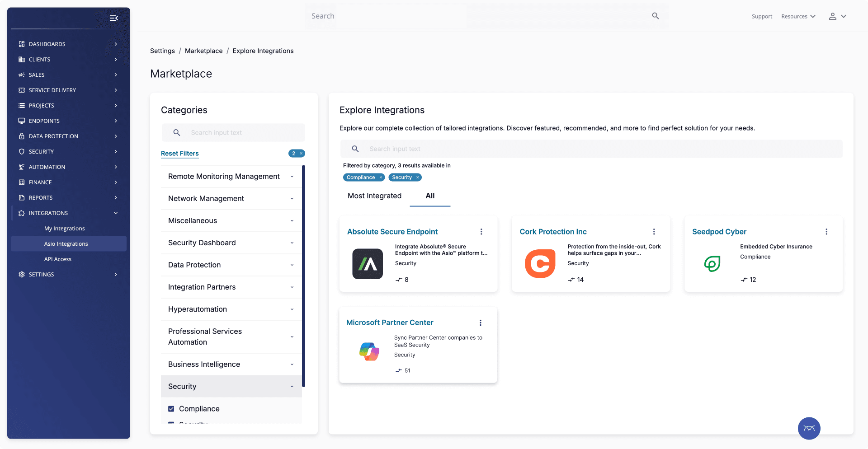Remove the Compliance filter chip
This screenshot has height=449, width=868.
tap(381, 178)
